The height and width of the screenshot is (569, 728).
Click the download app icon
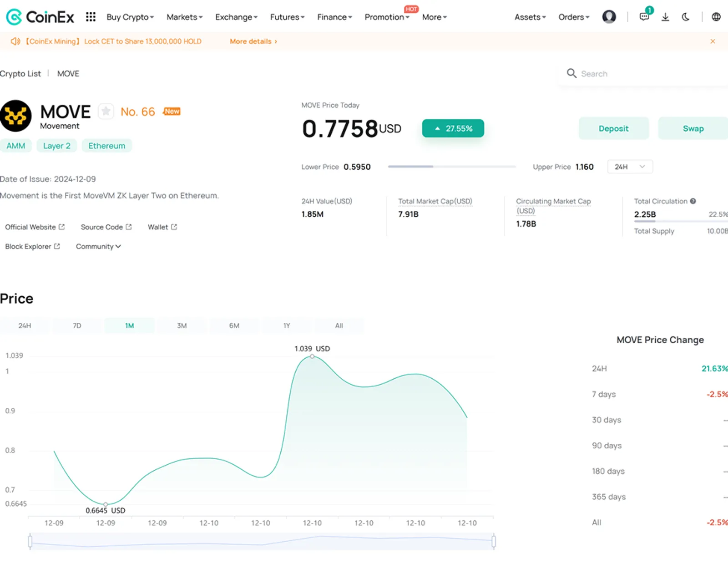click(665, 17)
